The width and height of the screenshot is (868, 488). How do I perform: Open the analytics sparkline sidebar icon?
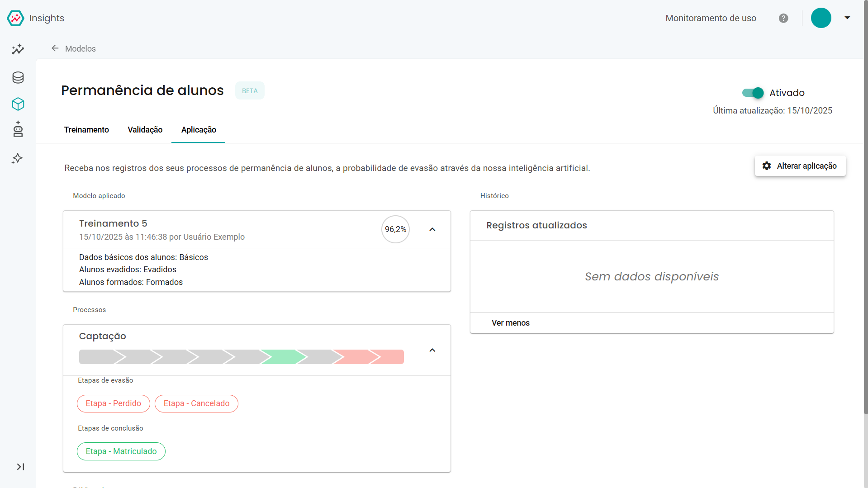pyautogui.click(x=18, y=49)
